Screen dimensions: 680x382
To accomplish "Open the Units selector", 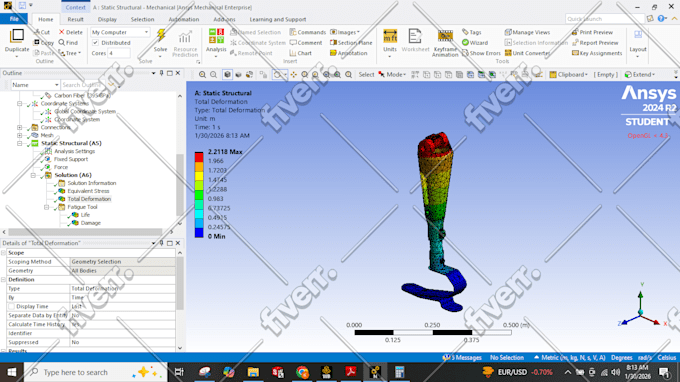I will (390, 36).
